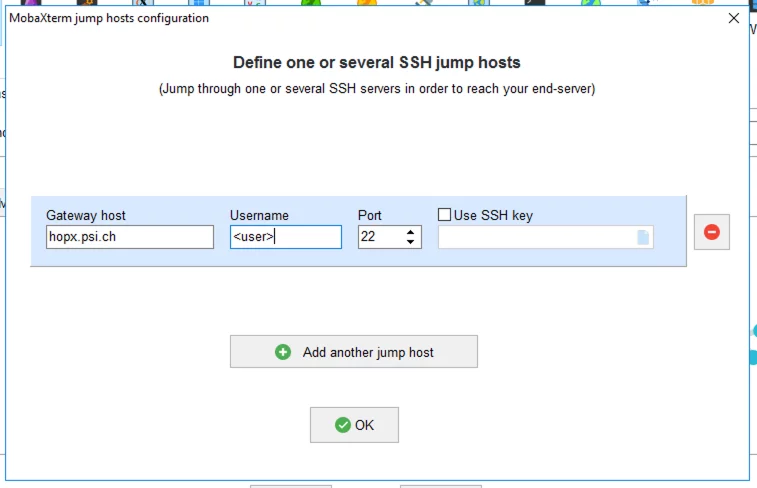
Task: Click the Port label
Action: point(370,215)
